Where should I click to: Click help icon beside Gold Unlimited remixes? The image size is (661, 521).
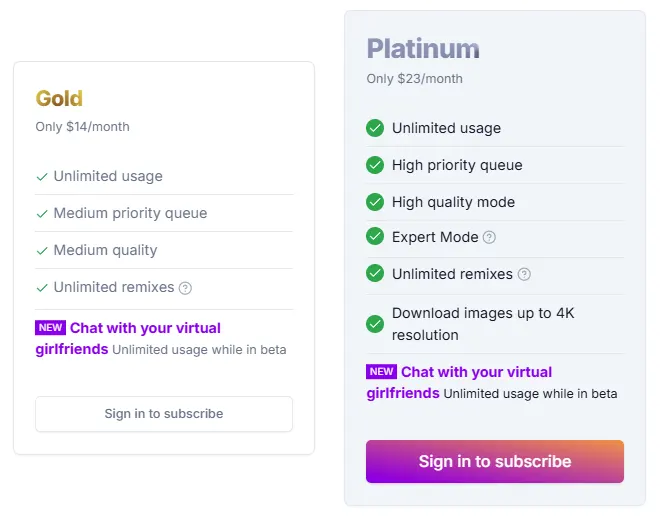[185, 288]
